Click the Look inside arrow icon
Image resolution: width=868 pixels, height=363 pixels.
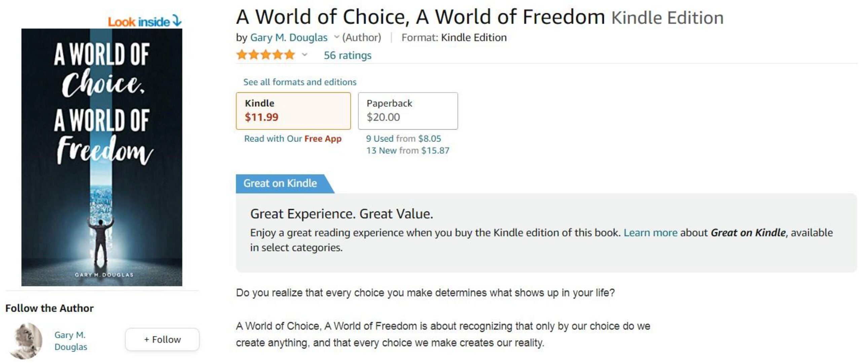tap(177, 21)
